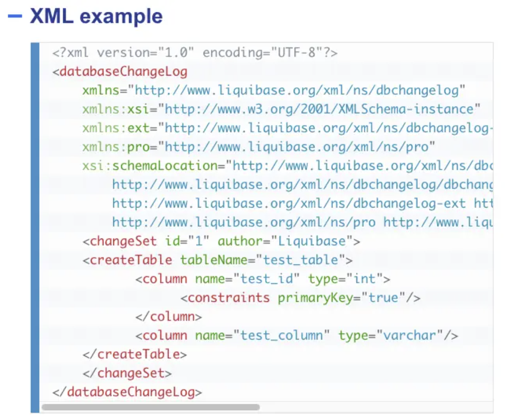The image size is (505, 420).
Task: Click the changeSet id="1" opening tag
Action: click(221, 241)
